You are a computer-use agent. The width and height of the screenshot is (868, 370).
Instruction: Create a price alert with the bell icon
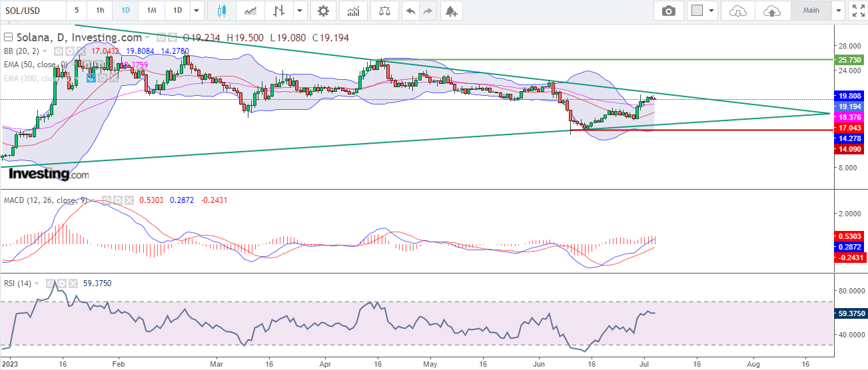click(x=452, y=10)
